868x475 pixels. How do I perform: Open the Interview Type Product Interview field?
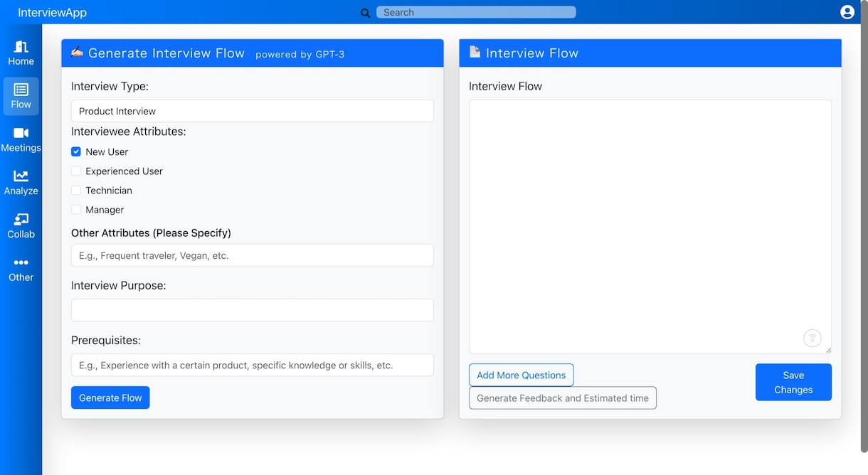pyautogui.click(x=253, y=111)
